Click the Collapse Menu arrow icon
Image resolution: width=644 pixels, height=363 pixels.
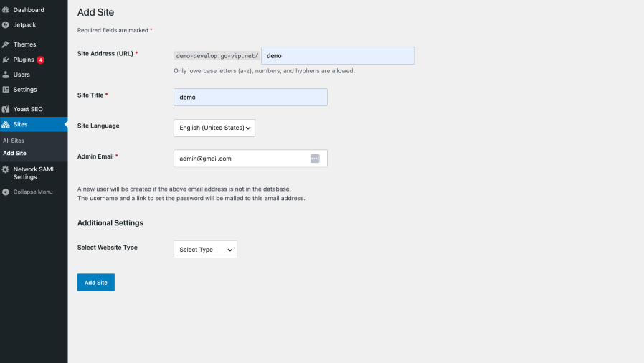click(5, 192)
